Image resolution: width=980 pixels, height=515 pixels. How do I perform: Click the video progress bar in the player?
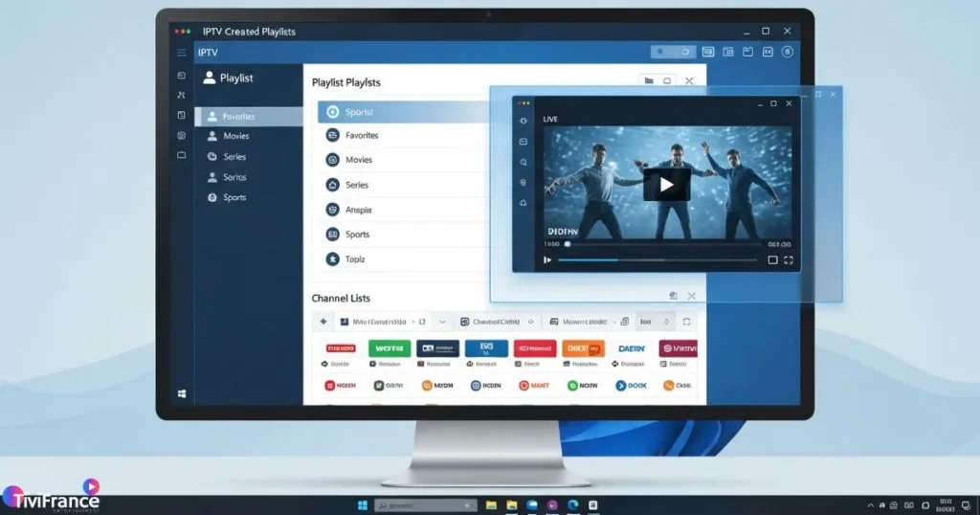(657, 260)
